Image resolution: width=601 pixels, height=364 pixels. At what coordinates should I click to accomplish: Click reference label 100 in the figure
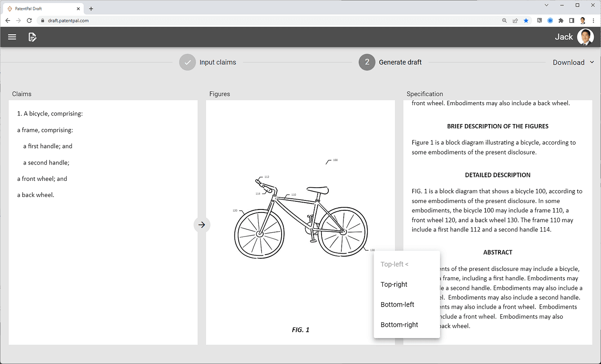point(335,160)
